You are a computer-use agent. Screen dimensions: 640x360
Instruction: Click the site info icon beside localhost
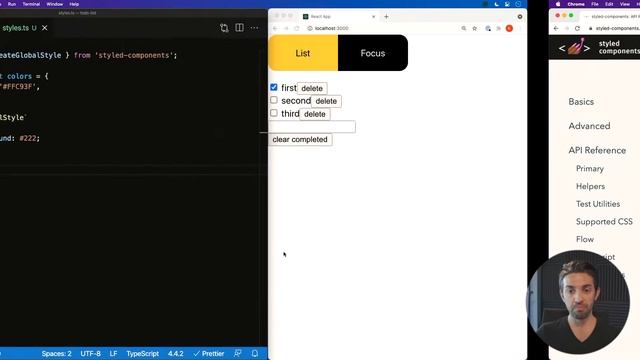click(310, 28)
